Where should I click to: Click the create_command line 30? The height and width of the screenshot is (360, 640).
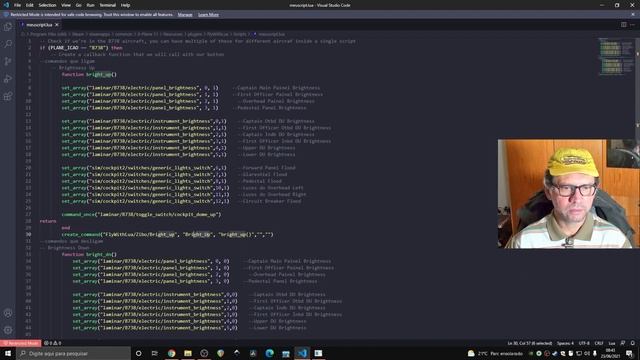(167, 234)
